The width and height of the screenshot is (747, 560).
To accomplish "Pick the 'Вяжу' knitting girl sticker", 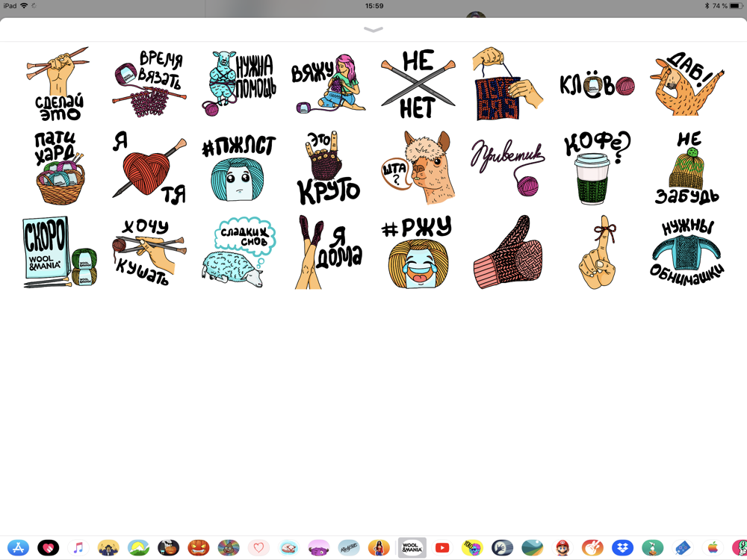I will tap(328, 84).
